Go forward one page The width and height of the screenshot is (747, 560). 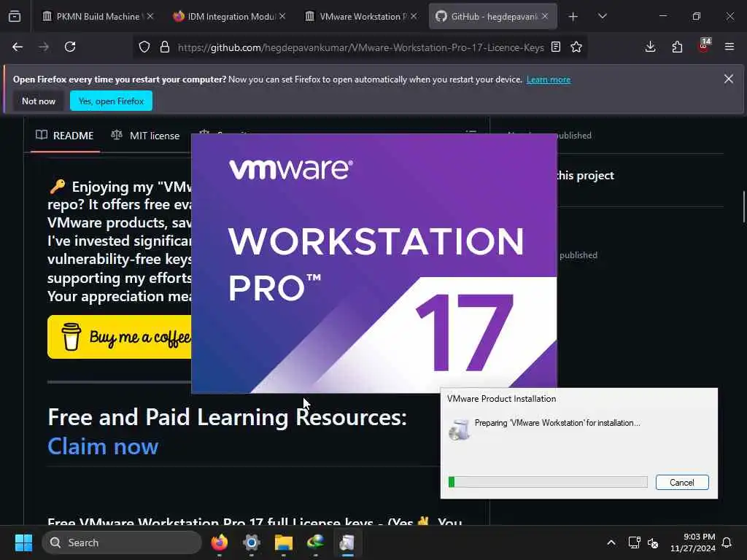tap(44, 47)
